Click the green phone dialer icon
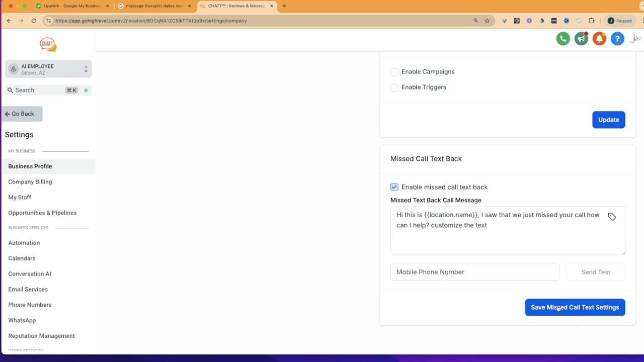 click(x=563, y=39)
